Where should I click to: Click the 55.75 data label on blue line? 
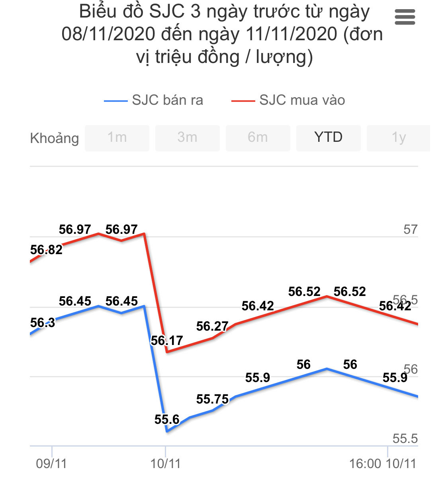click(212, 399)
